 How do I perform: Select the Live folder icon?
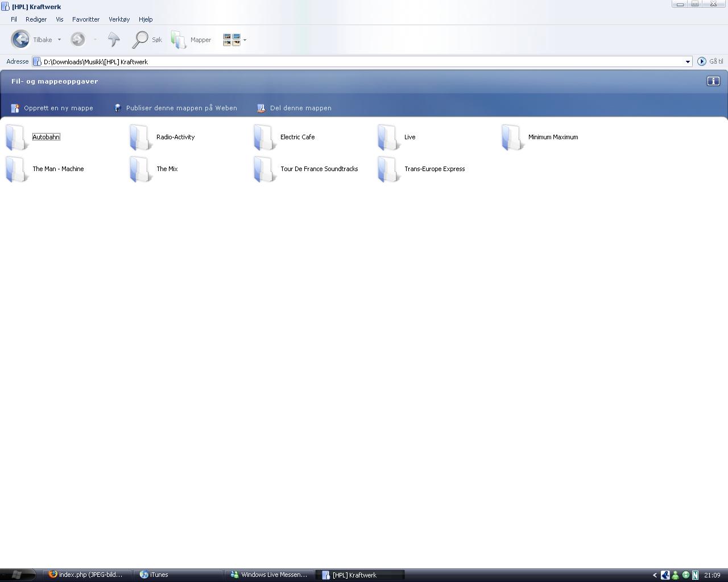(x=388, y=138)
